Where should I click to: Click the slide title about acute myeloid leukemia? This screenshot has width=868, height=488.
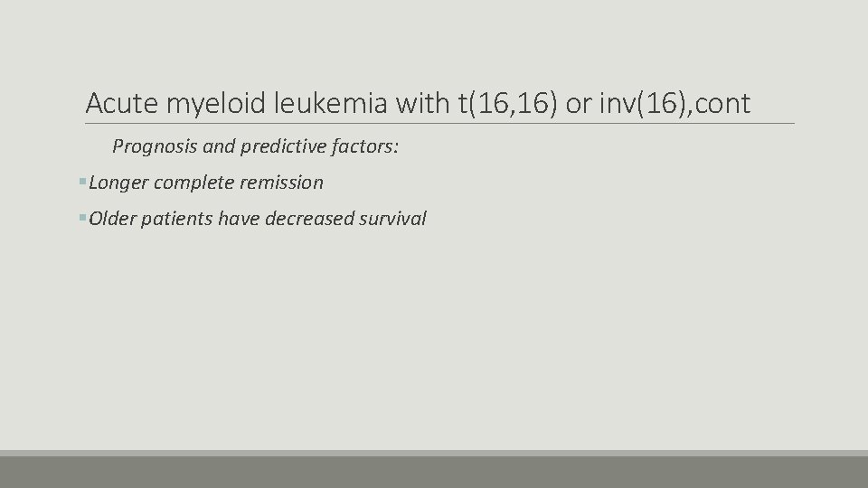pos(418,103)
